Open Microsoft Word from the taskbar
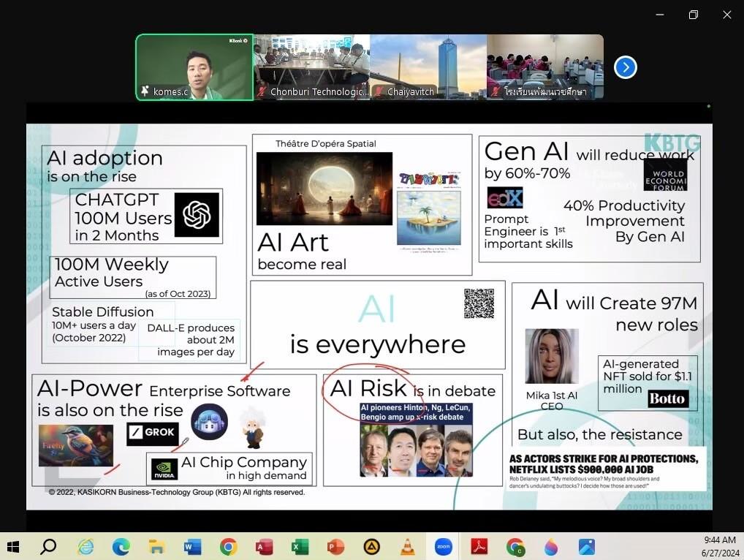The image size is (744, 560). click(x=192, y=546)
